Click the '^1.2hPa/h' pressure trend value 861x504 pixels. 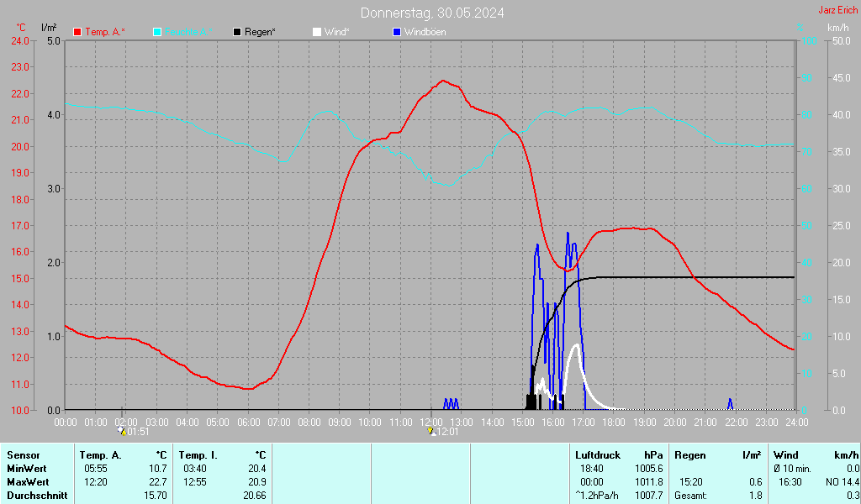point(597,496)
